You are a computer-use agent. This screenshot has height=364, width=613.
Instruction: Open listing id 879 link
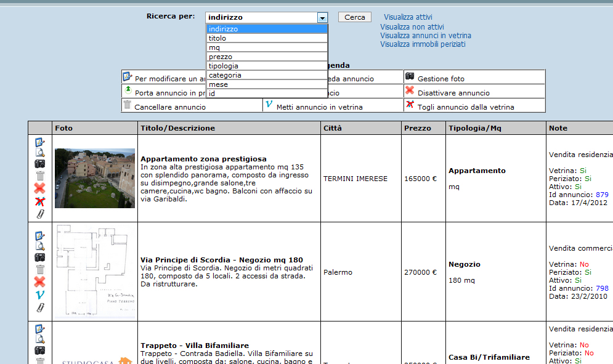pos(602,195)
